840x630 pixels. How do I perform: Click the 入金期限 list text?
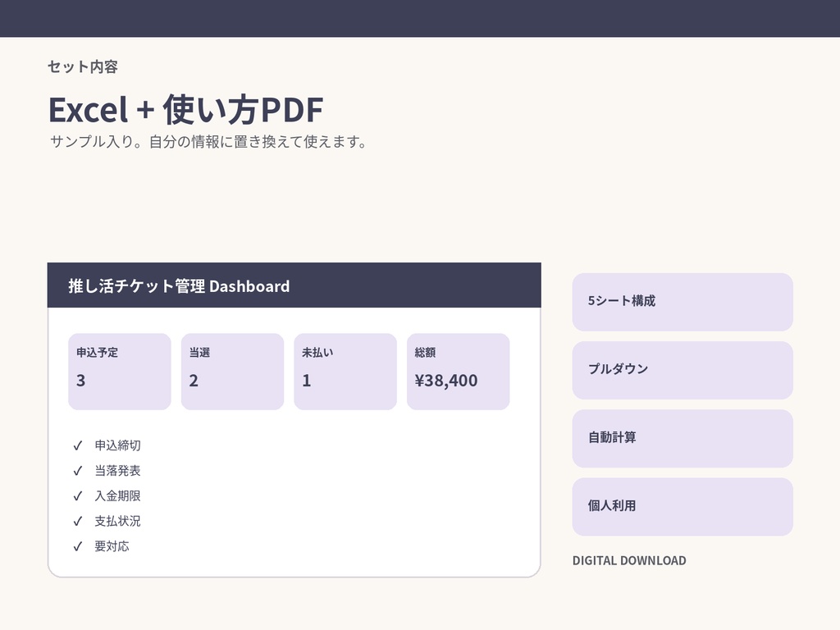pos(118,495)
